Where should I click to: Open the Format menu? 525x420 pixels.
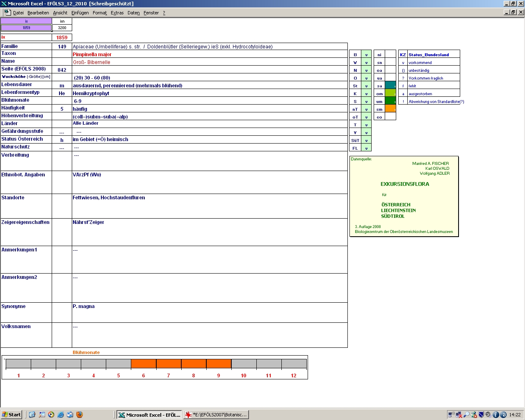coord(100,13)
